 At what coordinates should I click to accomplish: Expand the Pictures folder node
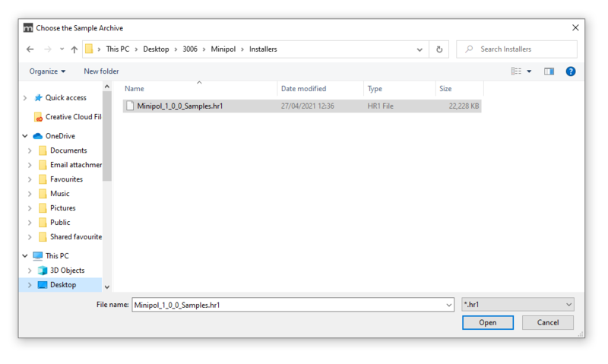pos(30,208)
